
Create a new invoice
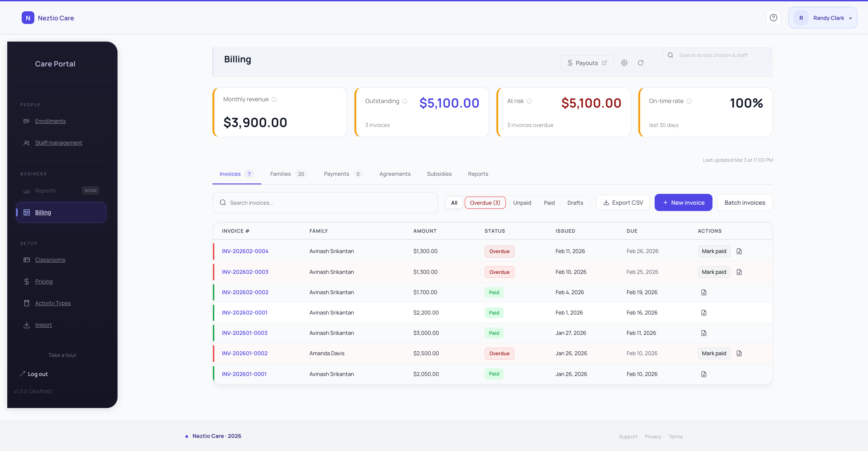[x=683, y=202]
